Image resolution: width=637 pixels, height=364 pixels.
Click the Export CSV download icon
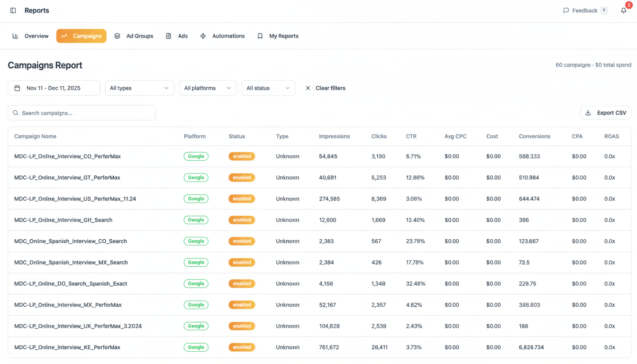tap(588, 113)
